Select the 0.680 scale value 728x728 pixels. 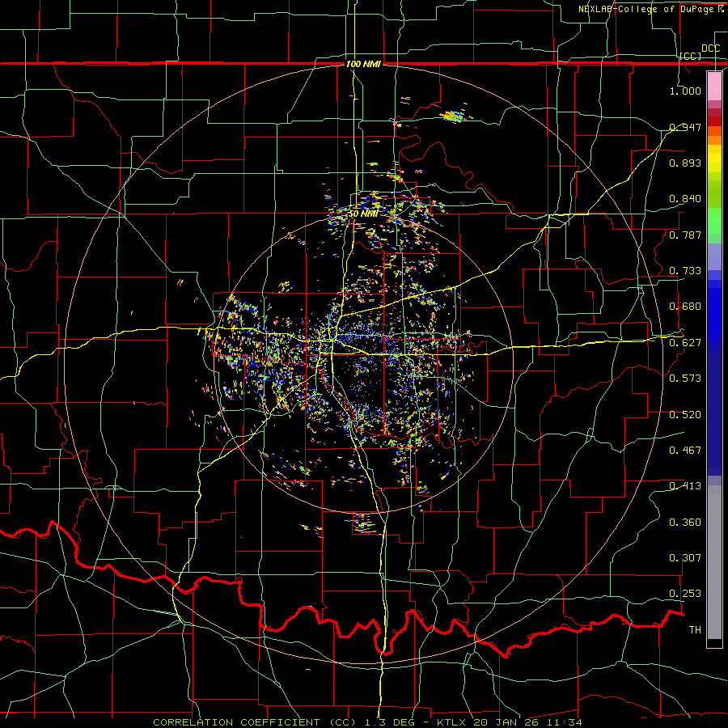point(685,307)
